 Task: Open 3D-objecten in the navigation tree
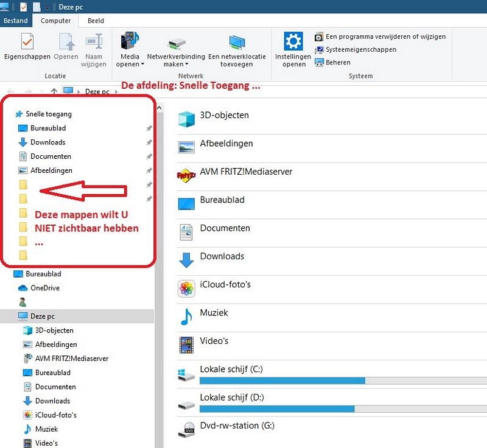(x=48, y=331)
